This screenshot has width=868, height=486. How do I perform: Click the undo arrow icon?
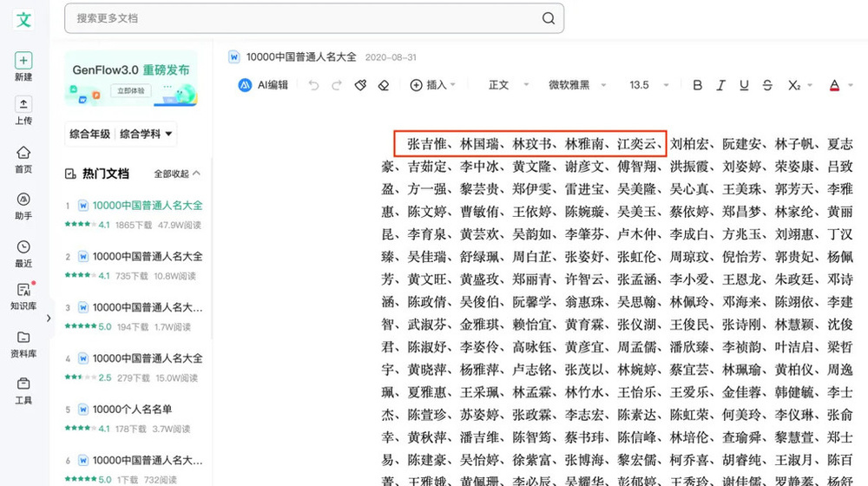coord(313,85)
